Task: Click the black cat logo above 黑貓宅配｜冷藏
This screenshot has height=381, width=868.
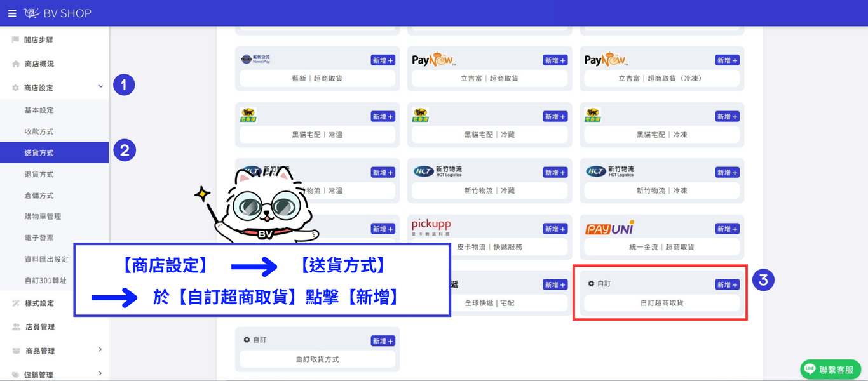Action: (420, 115)
